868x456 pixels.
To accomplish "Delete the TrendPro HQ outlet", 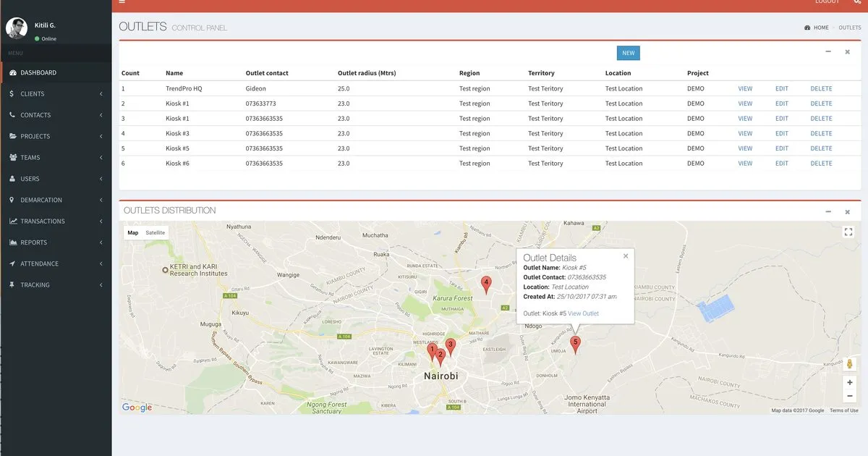I will tap(821, 89).
